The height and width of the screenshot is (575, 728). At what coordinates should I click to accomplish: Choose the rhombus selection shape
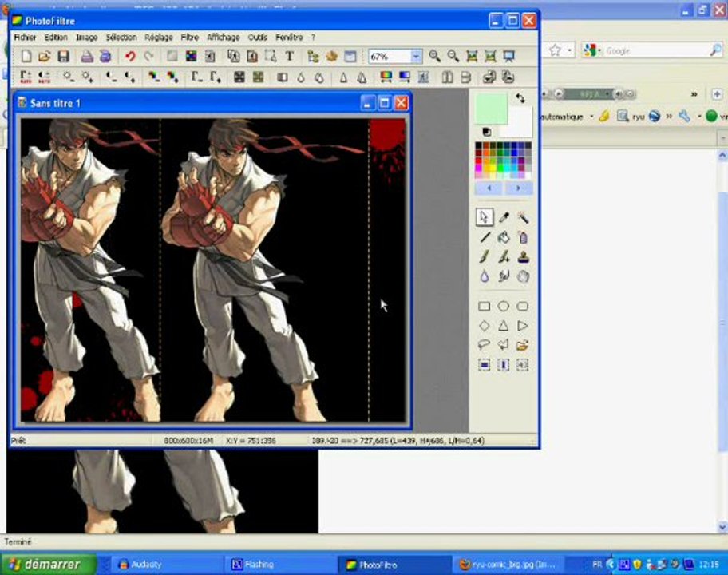pyautogui.click(x=485, y=326)
